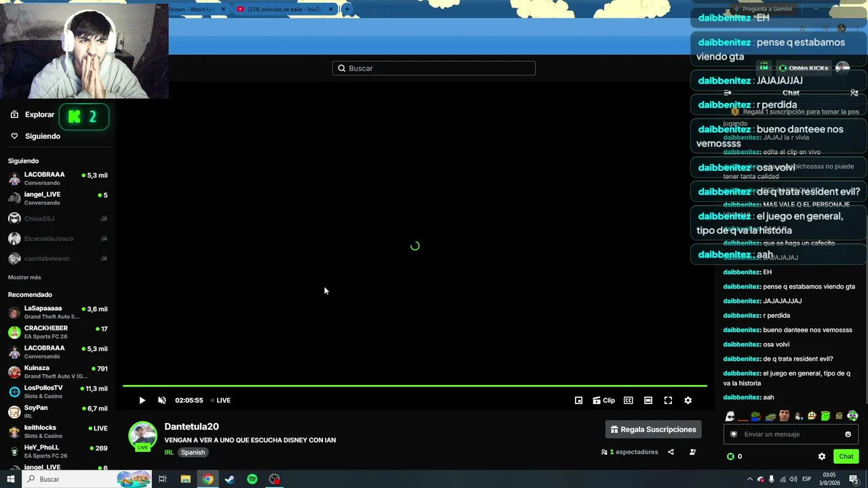
Task: Create a Clip of the stream
Action: pyautogui.click(x=604, y=401)
